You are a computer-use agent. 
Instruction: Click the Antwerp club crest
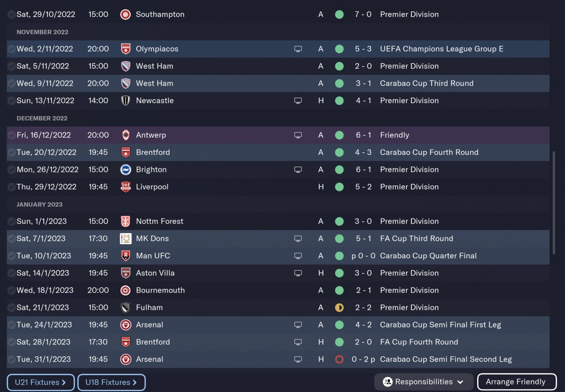click(x=125, y=135)
